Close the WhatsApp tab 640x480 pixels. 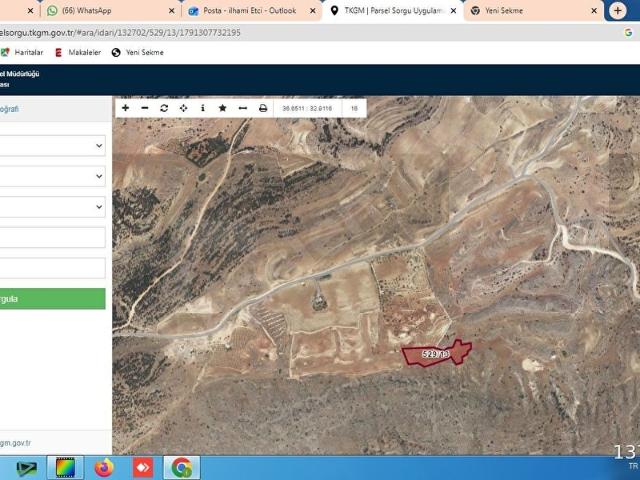(x=171, y=11)
